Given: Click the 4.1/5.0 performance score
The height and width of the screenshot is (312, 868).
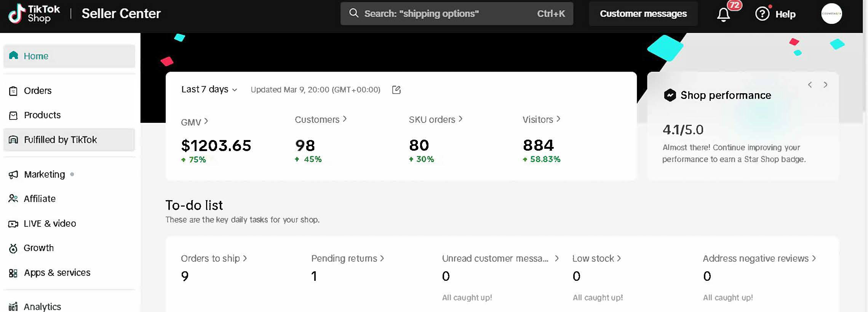Looking at the screenshot, I should click(x=683, y=130).
